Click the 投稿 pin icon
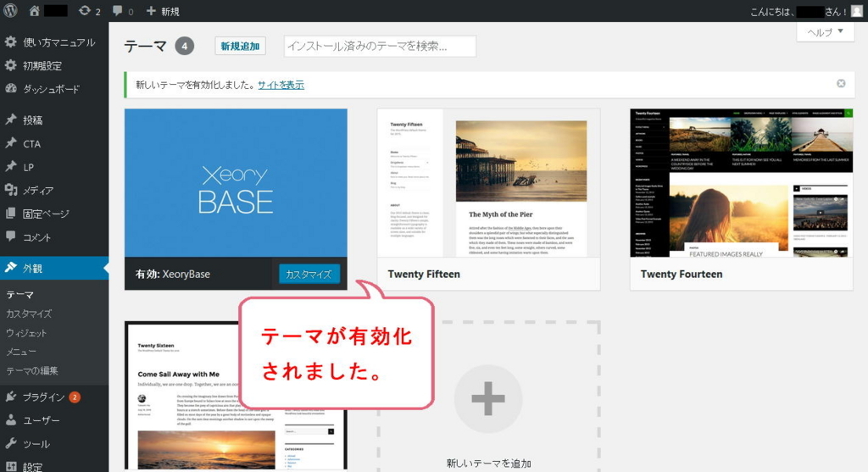The height and width of the screenshot is (472, 868). point(10,119)
